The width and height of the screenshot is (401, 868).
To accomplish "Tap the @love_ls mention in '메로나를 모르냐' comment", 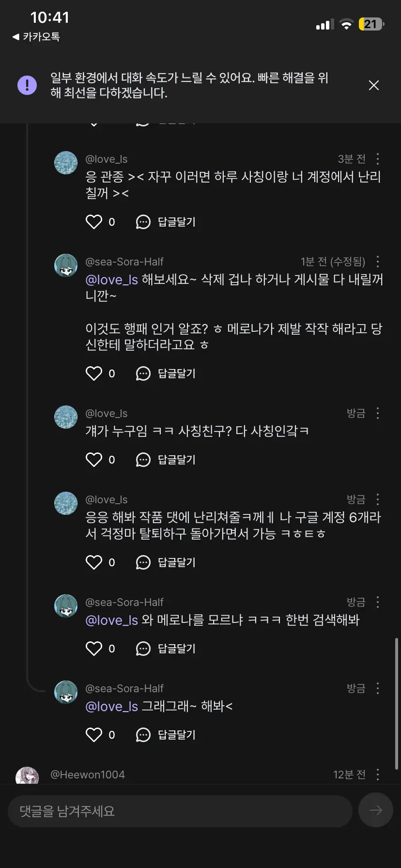I will (112, 620).
